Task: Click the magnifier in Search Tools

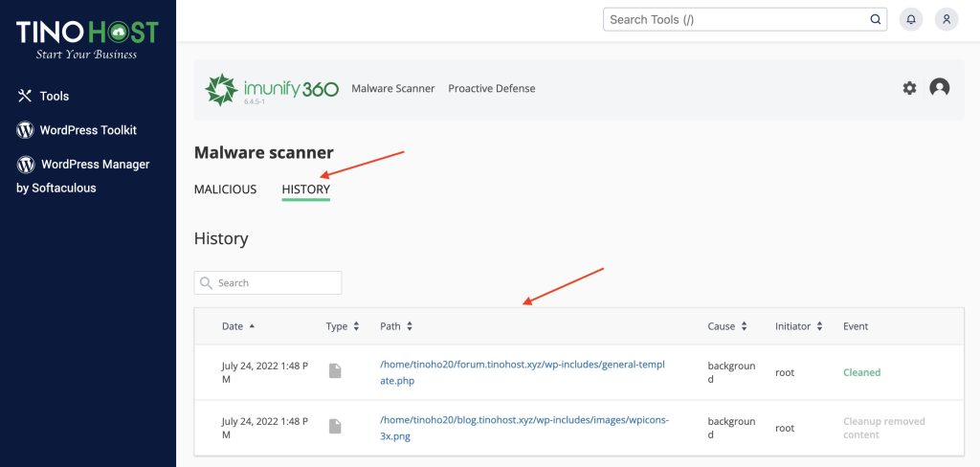Action: point(876,19)
